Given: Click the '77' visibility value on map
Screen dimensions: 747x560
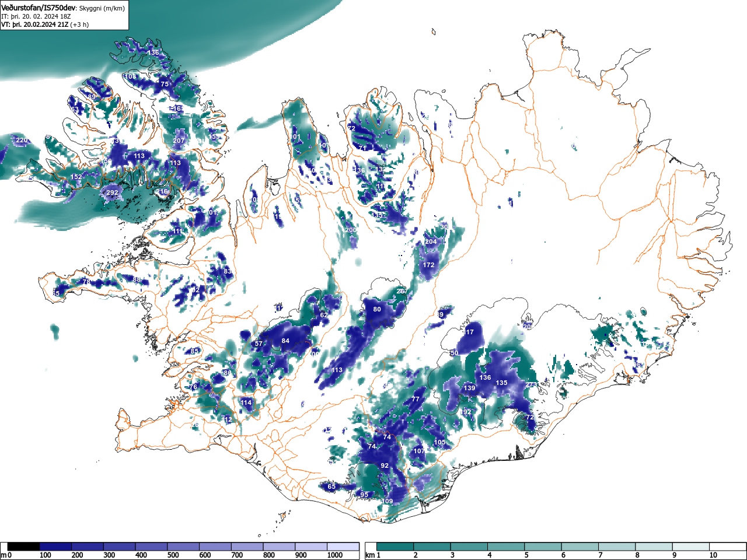Looking at the screenshot, I should (x=416, y=399).
